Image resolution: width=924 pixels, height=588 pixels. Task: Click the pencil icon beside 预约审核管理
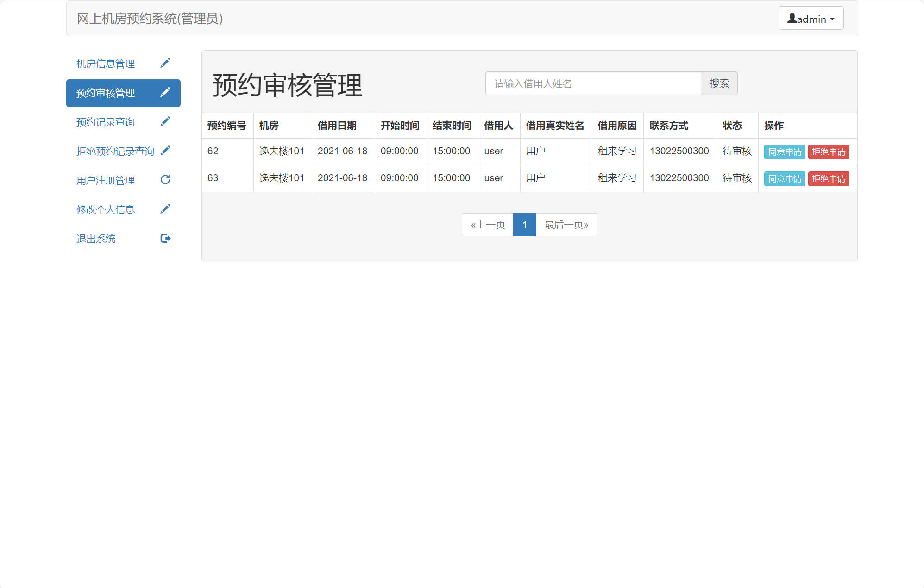click(165, 92)
